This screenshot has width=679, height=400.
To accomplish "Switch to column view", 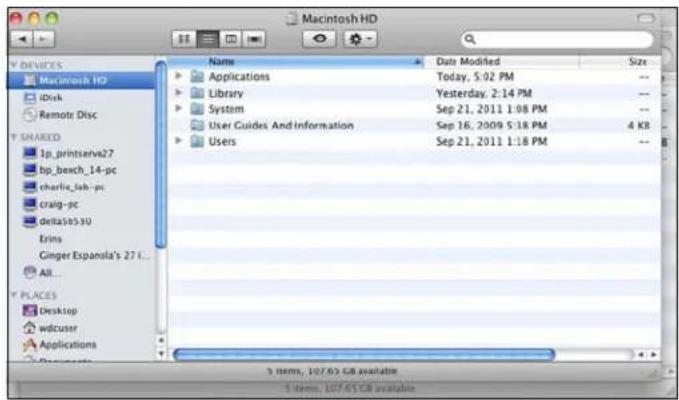I will [x=231, y=39].
